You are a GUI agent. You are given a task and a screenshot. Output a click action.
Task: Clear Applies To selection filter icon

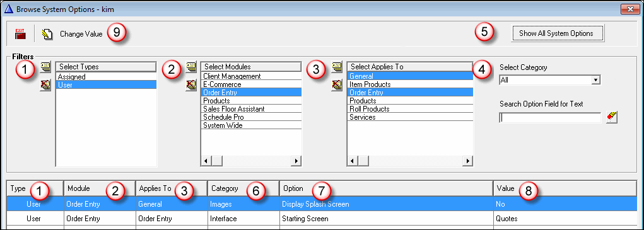tap(337, 85)
